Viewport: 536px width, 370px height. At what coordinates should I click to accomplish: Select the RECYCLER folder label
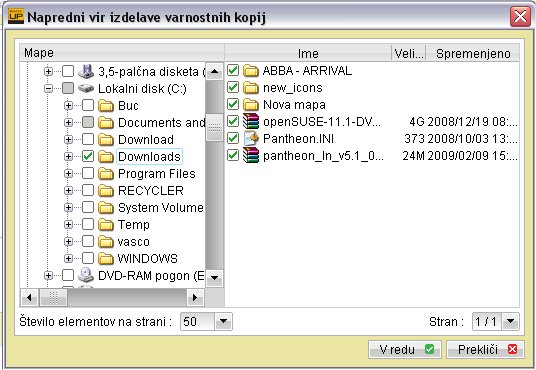(x=151, y=190)
